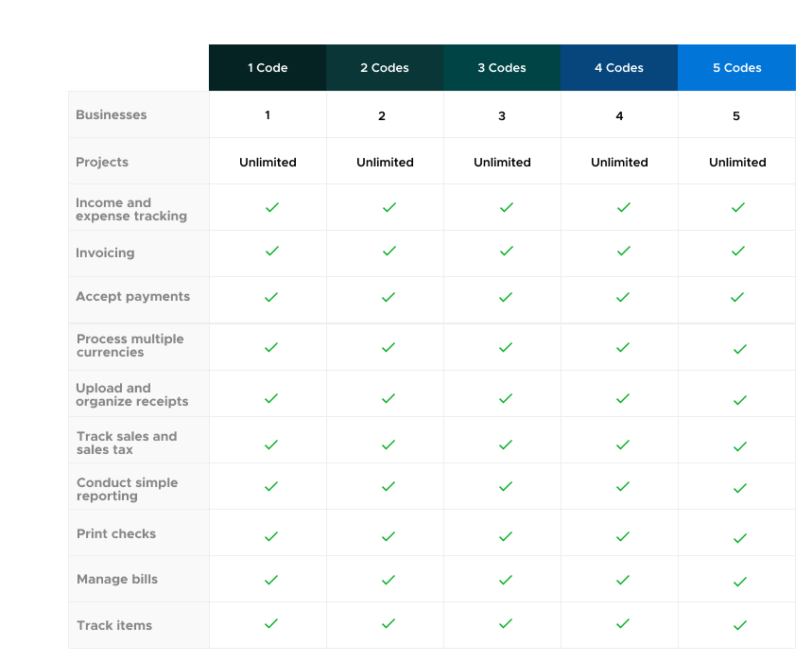812x662 pixels.
Task: Select the 2 Codes column header
Action: point(385,68)
